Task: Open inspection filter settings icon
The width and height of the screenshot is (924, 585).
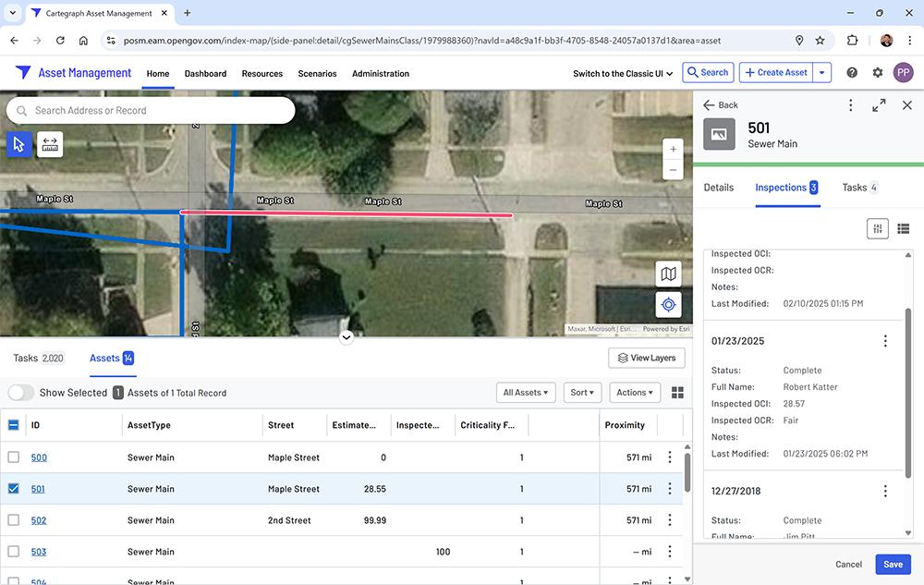Action: click(x=878, y=228)
